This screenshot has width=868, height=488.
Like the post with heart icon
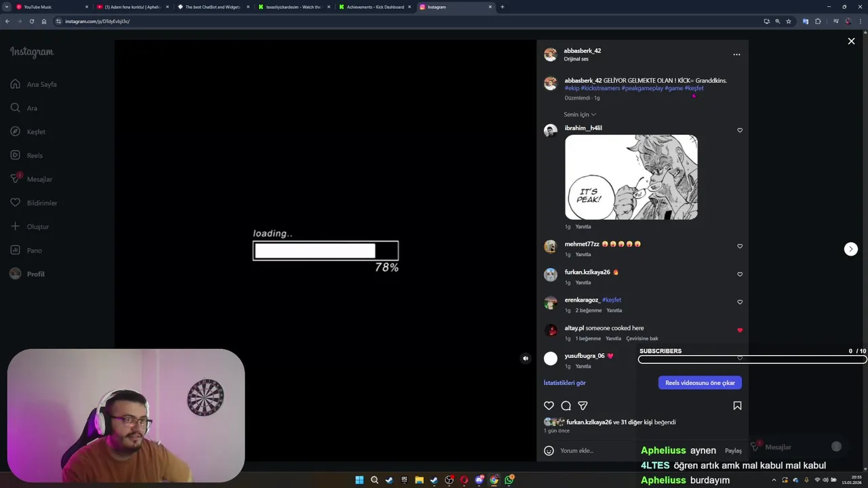tap(549, 406)
